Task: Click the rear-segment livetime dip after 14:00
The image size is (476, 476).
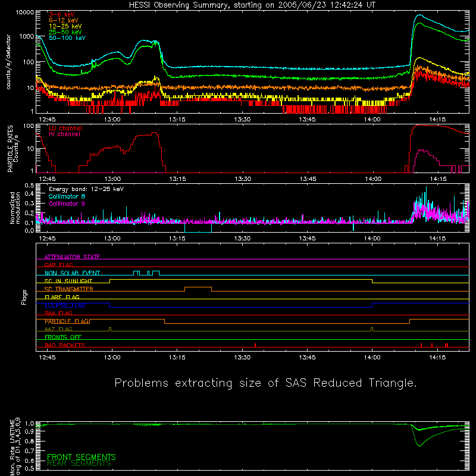Action: pyautogui.click(x=419, y=445)
